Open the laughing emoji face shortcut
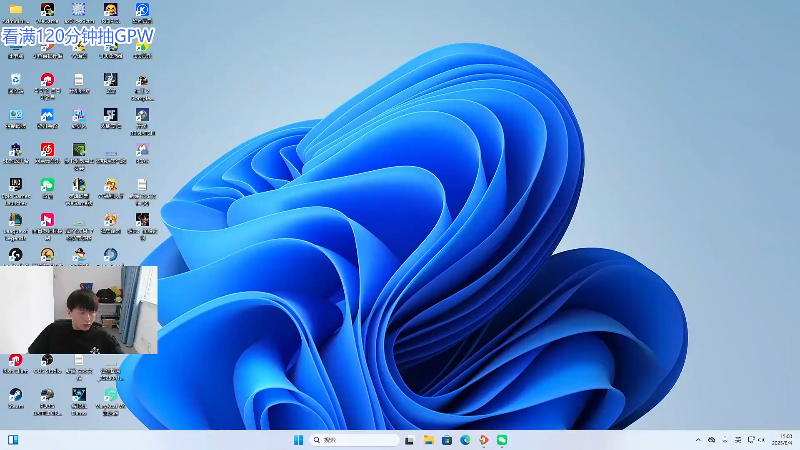 111,10
